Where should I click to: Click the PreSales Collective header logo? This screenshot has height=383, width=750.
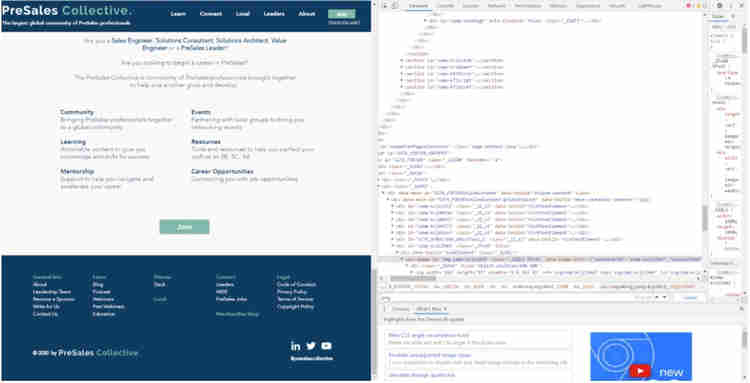(67, 11)
